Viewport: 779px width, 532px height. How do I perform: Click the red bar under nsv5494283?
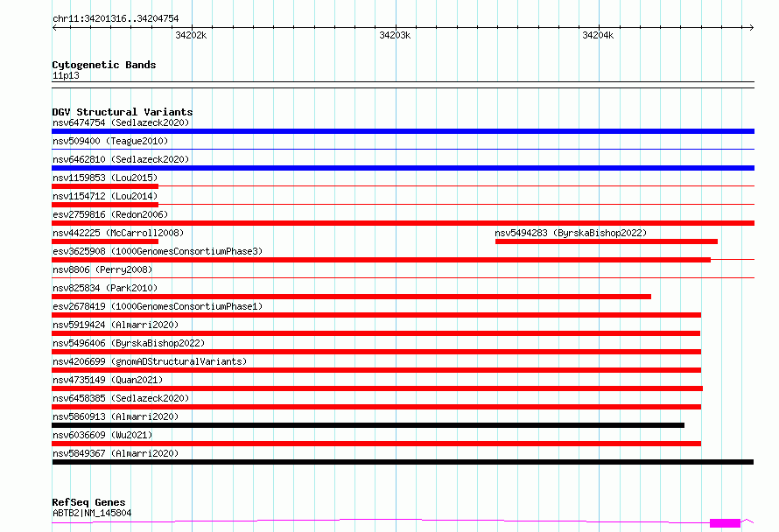[606, 241]
